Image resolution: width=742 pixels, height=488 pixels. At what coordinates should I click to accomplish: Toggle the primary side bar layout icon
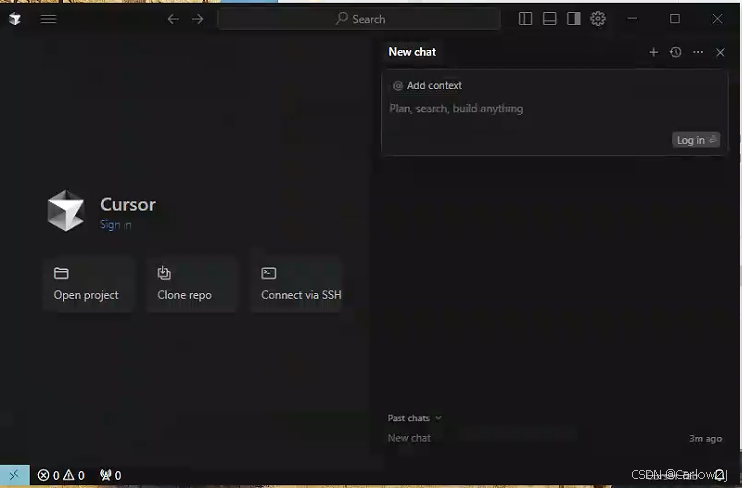(x=525, y=19)
